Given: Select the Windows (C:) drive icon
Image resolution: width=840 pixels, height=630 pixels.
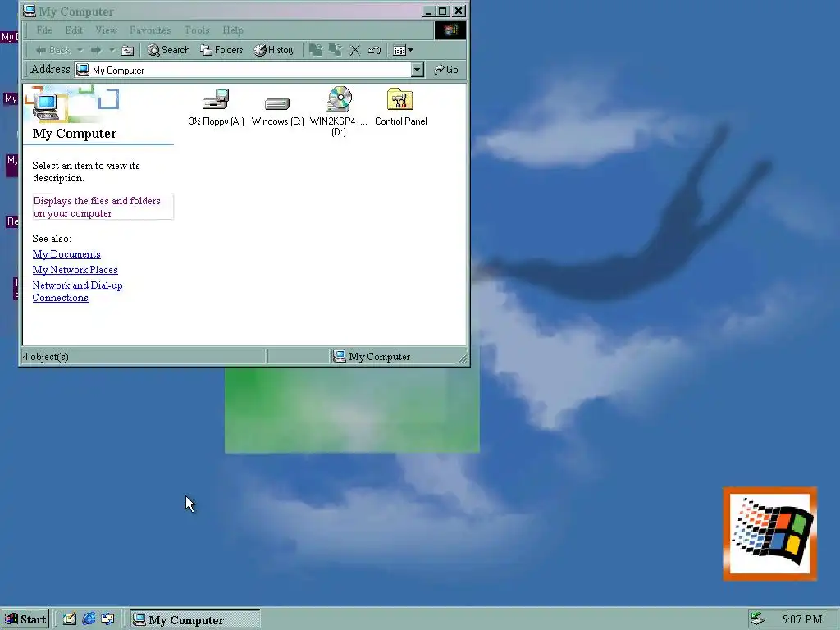Looking at the screenshot, I should point(277,111).
